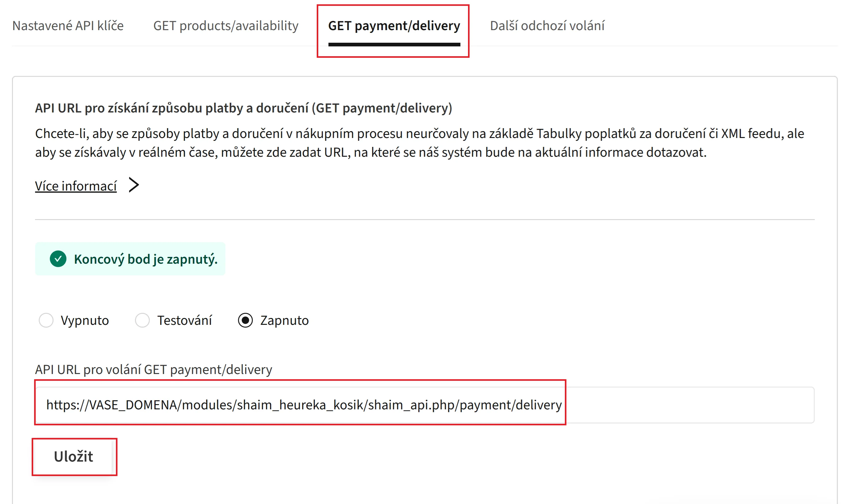
Task: Switch to GET products/availability tab
Action: [x=226, y=26]
